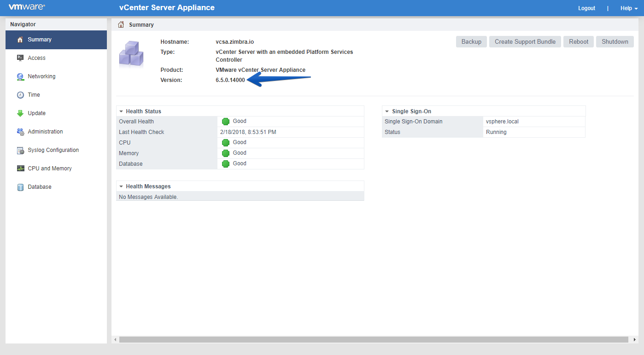Screen dimensions: 644x355
Task: Click the Last Health Check timestamp
Action: [248, 132]
